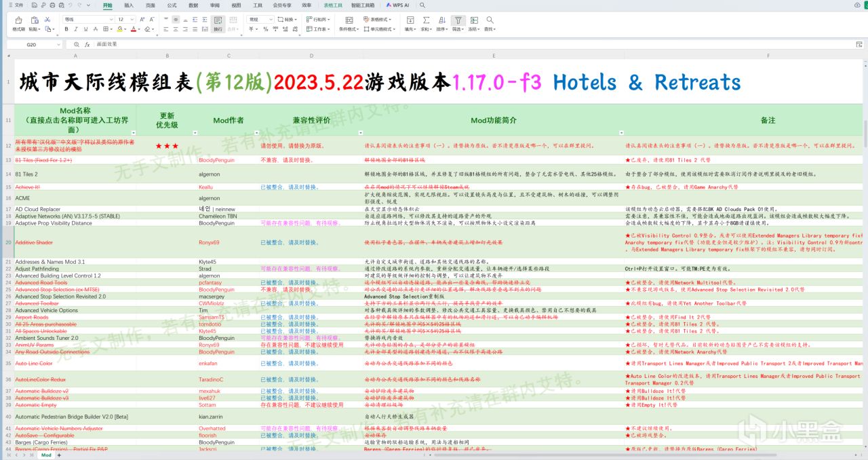The image size is (868, 460).
Task: Click the Sort (排序) icon
Action: (442, 20)
